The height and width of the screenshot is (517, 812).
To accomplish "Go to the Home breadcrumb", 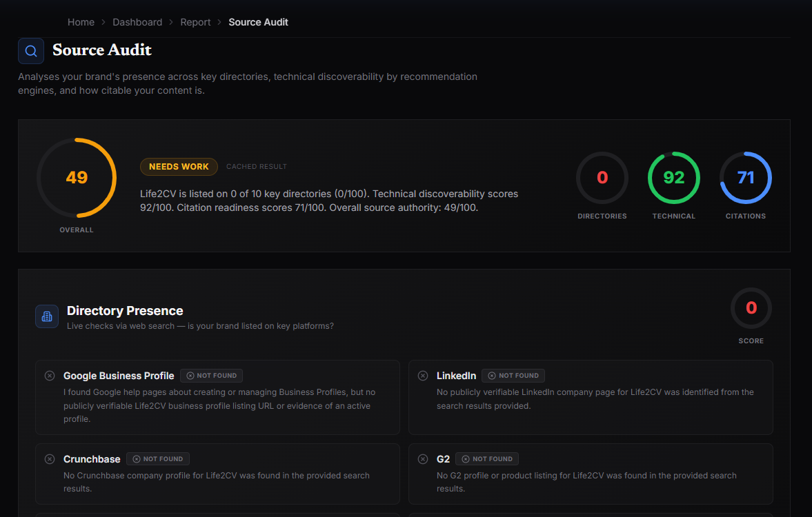I will tap(81, 22).
